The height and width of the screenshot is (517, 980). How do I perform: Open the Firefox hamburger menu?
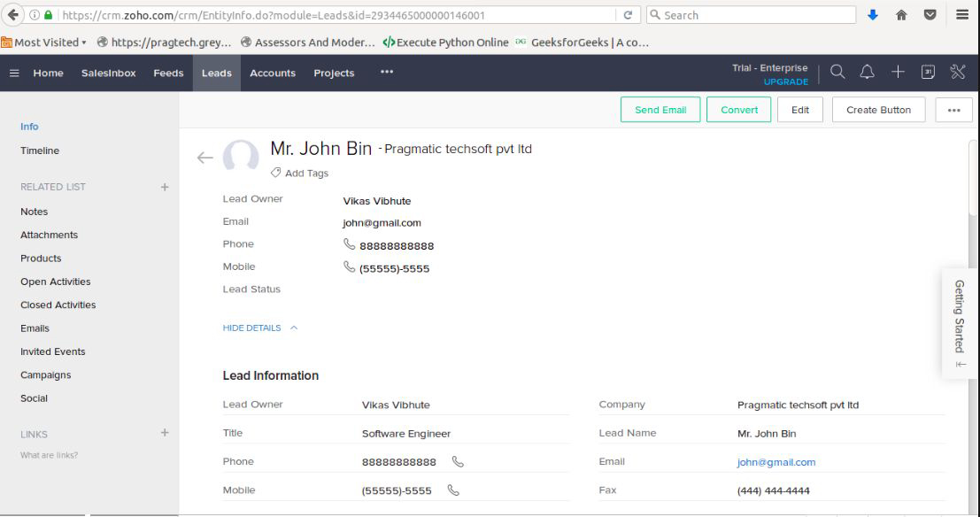point(962,15)
